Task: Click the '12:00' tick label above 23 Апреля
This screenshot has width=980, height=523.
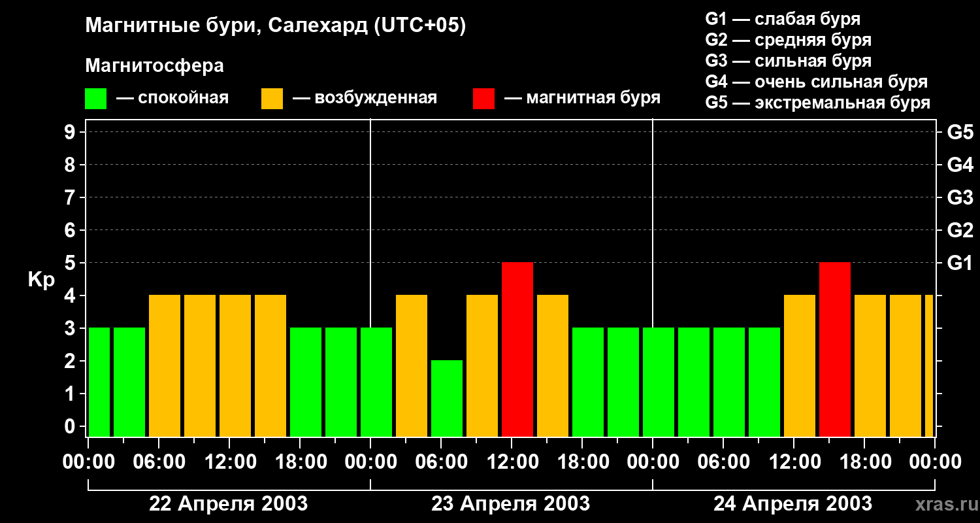Action: (512, 462)
